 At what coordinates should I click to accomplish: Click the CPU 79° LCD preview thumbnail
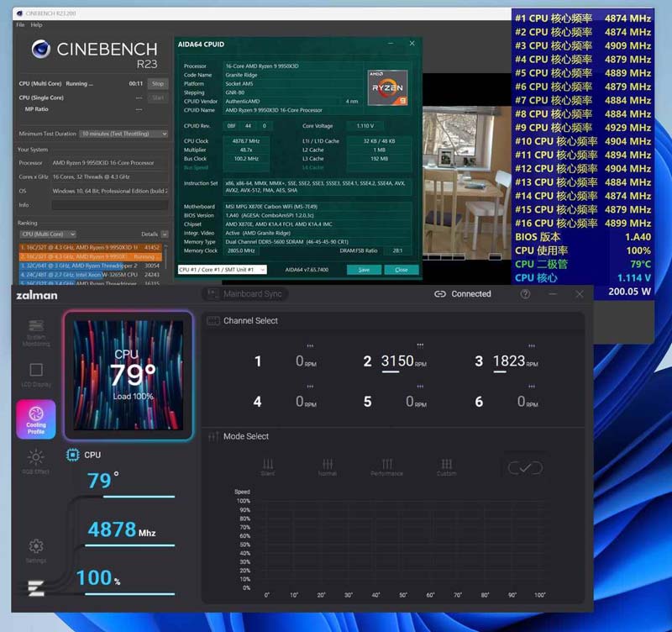[x=129, y=375]
